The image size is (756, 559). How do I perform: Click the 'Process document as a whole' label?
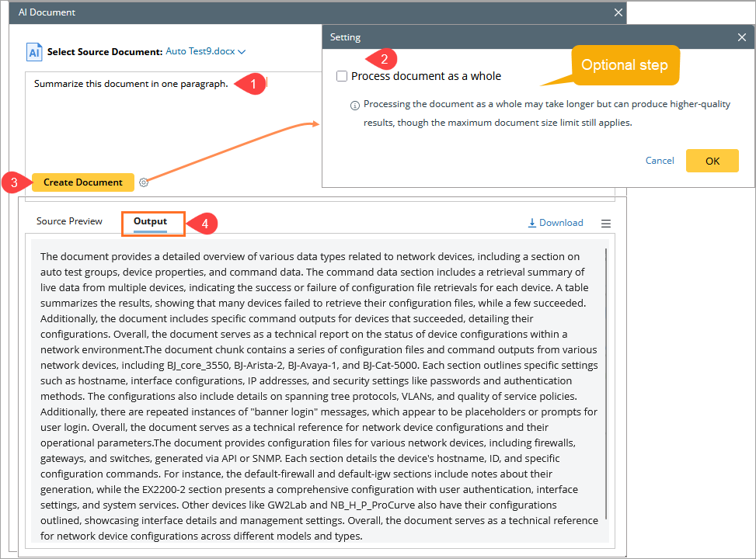point(427,76)
